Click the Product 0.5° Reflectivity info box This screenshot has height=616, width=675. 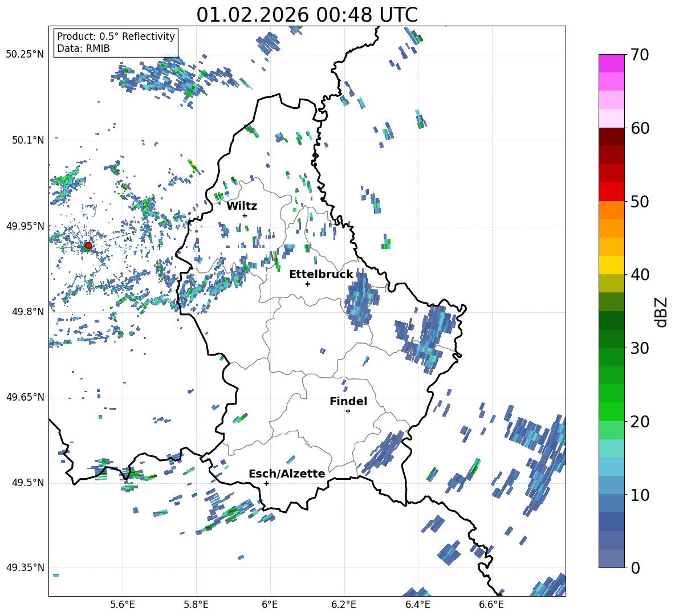pos(116,43)
